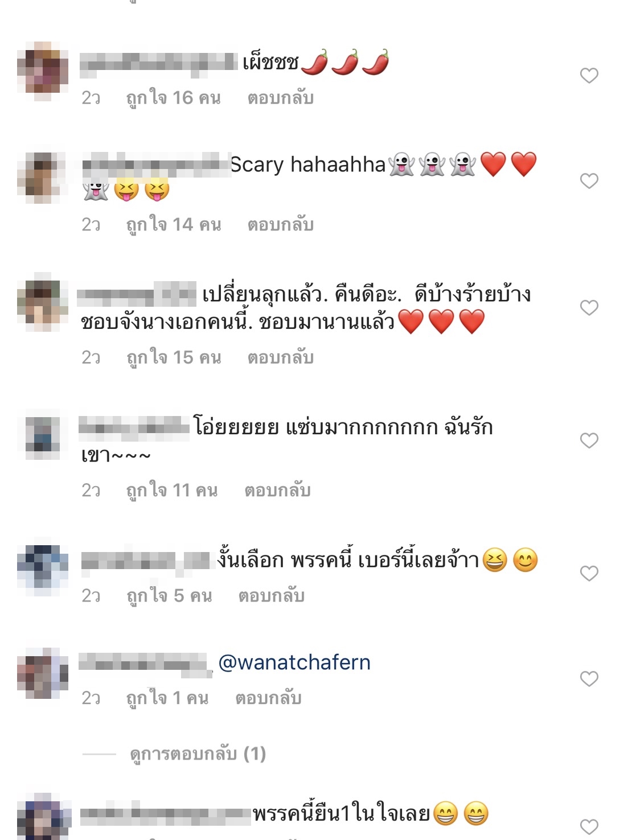Show ถูกใจ 5 คน likers
This screenshot has width=632, height=840.
point(169,596)
